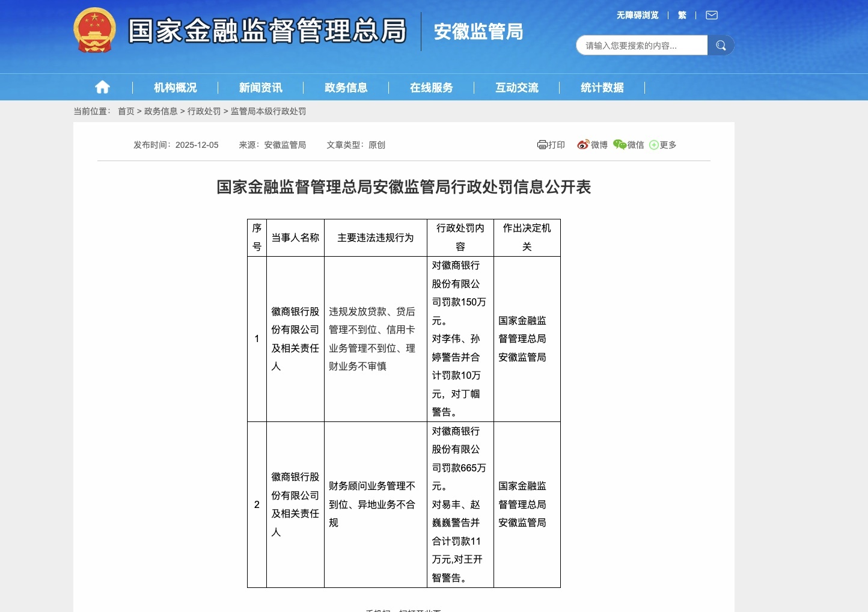Open the 统计数据 menu item
Image resolution: width=868 pixels, height=612 pixels.
click(602, 88)
